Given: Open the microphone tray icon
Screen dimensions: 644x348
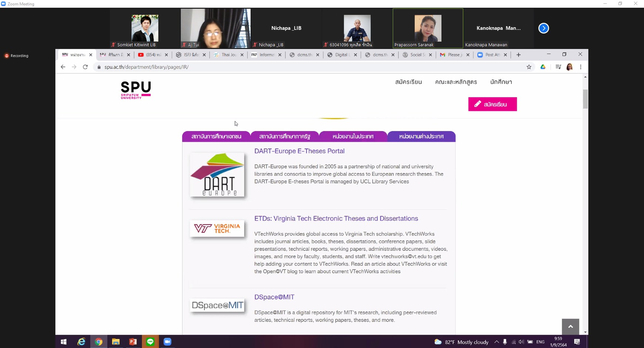Looking at the screenshot, I should 505,342.
